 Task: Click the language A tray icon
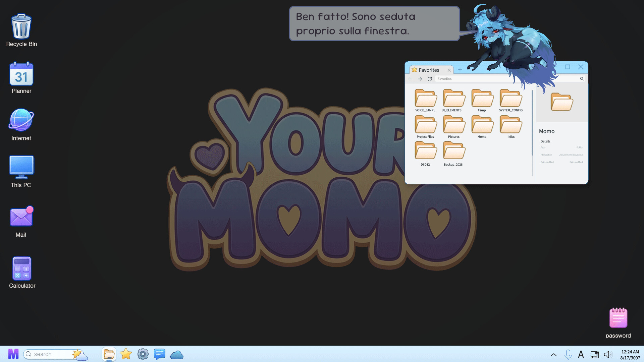(x=581, y=354)
